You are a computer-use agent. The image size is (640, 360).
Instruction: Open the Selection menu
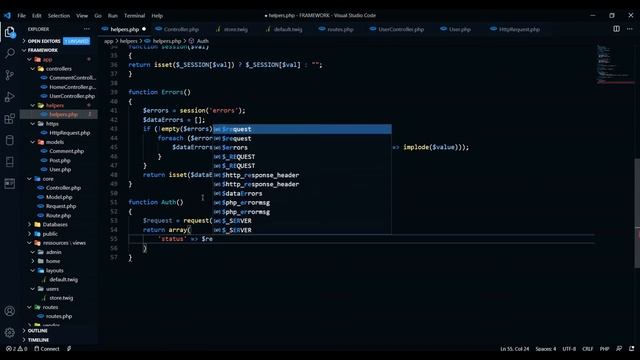pos(59,16)
